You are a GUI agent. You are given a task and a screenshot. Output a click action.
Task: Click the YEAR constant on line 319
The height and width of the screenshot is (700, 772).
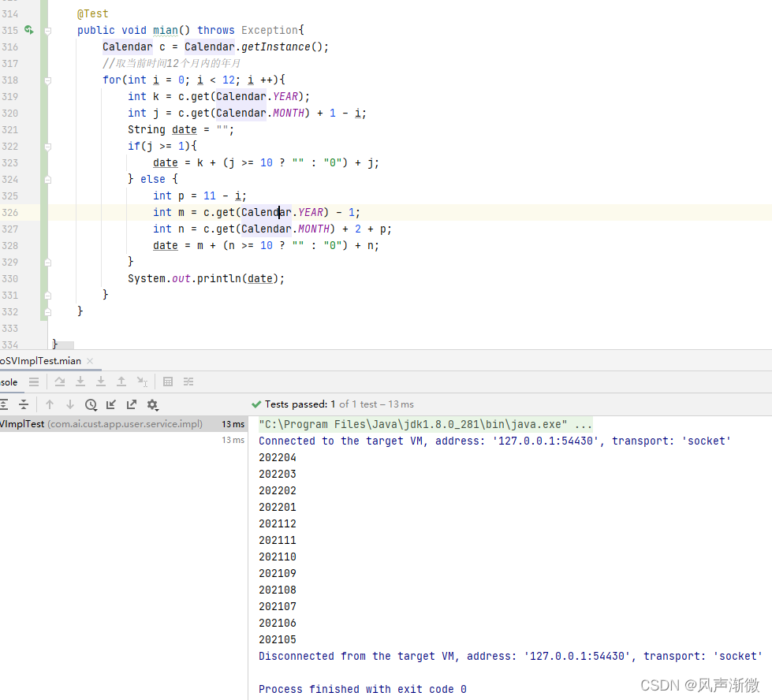pyautogui.click(x=285, y=96)
